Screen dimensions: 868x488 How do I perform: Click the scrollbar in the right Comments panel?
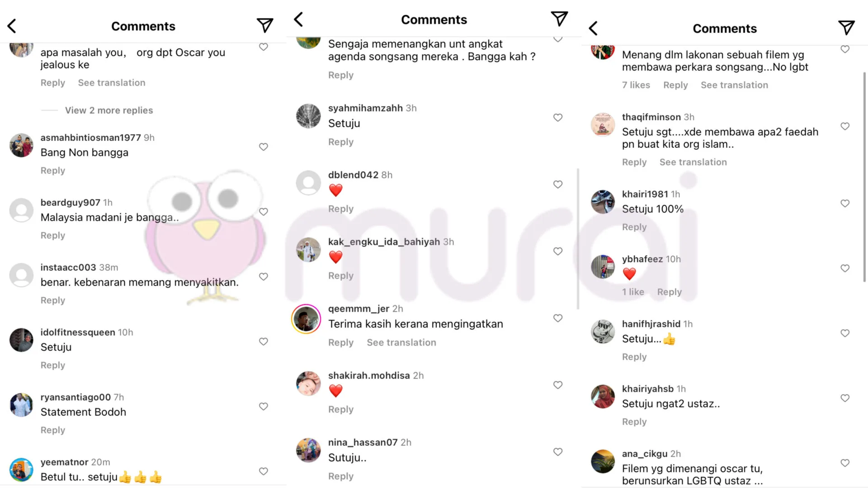tap(864, 176)
